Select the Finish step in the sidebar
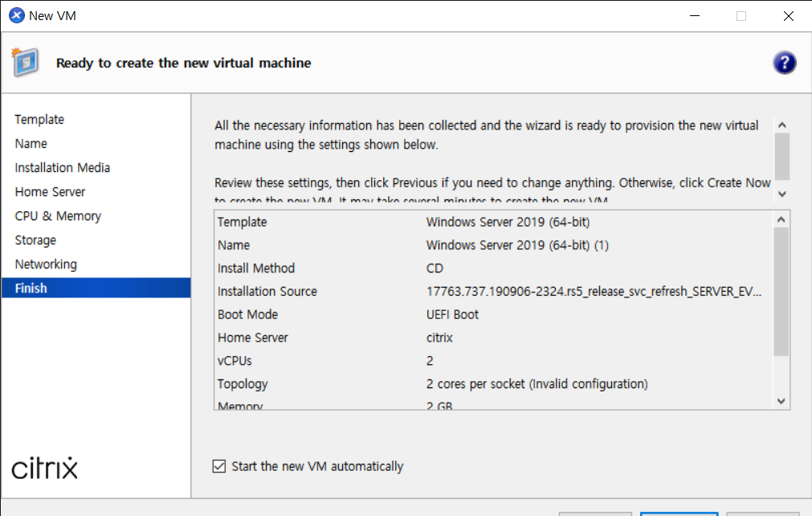812x516 pixels. click(96, 288)
